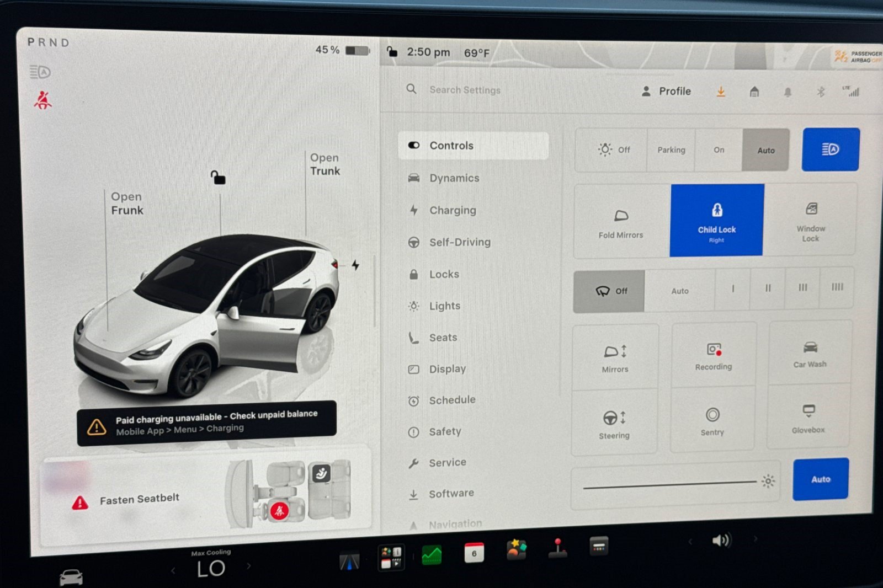
Task: Tap the unlock padlock icon above the car
Action: pyautogui.click(x=218, y=177)
